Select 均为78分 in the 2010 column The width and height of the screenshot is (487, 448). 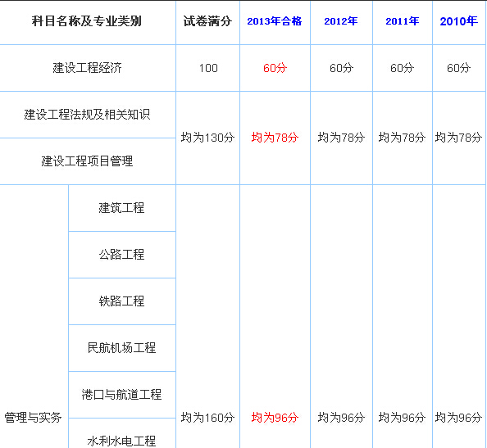coord(458,138)
